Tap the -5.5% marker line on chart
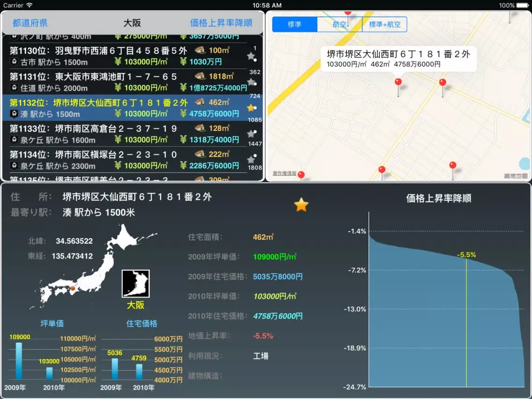The width and height of the screenshot is (532, 399). tap(466, 322)
